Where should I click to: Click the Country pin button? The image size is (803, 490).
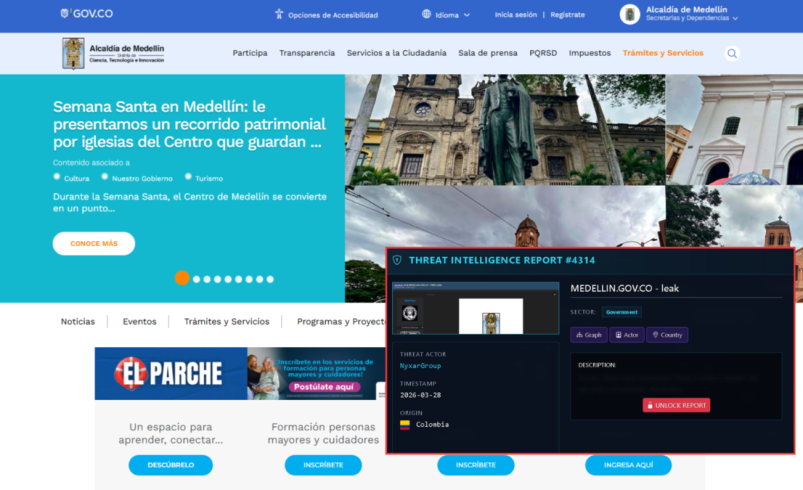point(667,335)
